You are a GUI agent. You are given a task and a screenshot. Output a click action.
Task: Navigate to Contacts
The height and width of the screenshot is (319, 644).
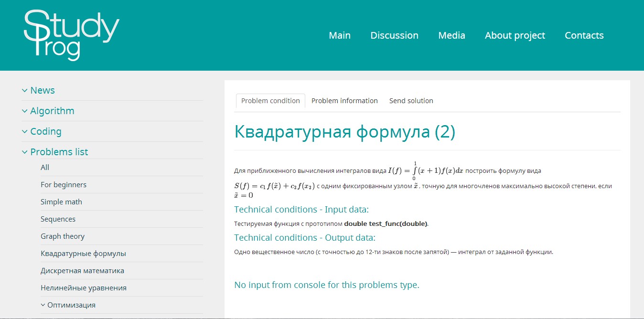coord(584,35)
